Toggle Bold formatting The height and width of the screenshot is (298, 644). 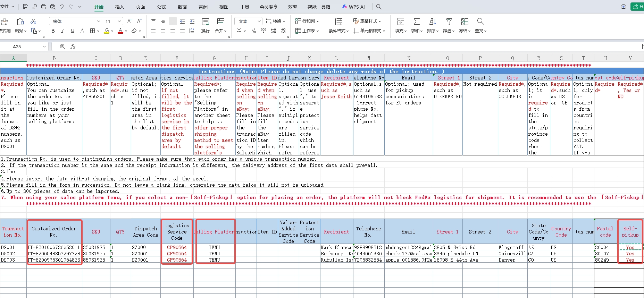[53, 31]
